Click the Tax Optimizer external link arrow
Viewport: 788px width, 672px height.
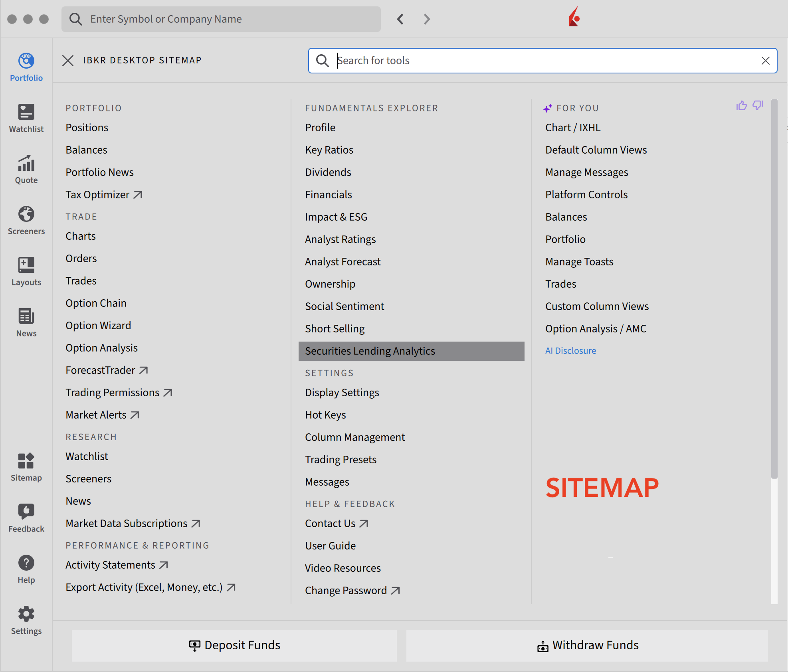138,195
